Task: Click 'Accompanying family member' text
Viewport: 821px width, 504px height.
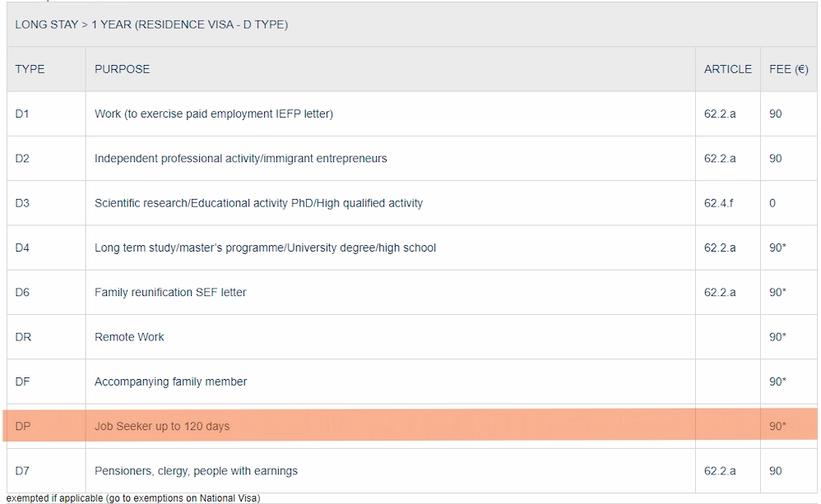Action: click(170, 381)
